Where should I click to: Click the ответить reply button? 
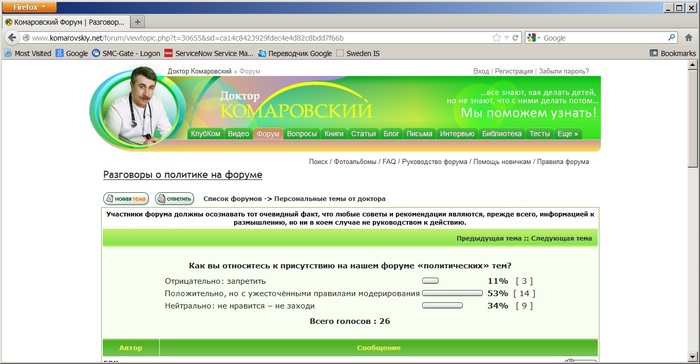pos(175,199)
